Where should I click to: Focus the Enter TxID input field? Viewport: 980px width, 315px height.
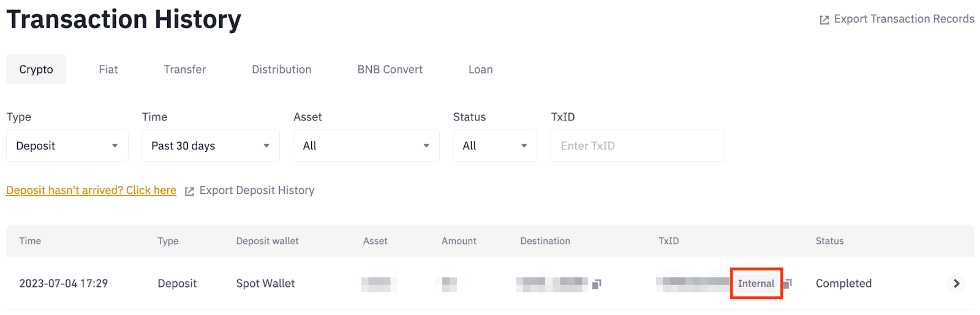click(x=637, y=146)
